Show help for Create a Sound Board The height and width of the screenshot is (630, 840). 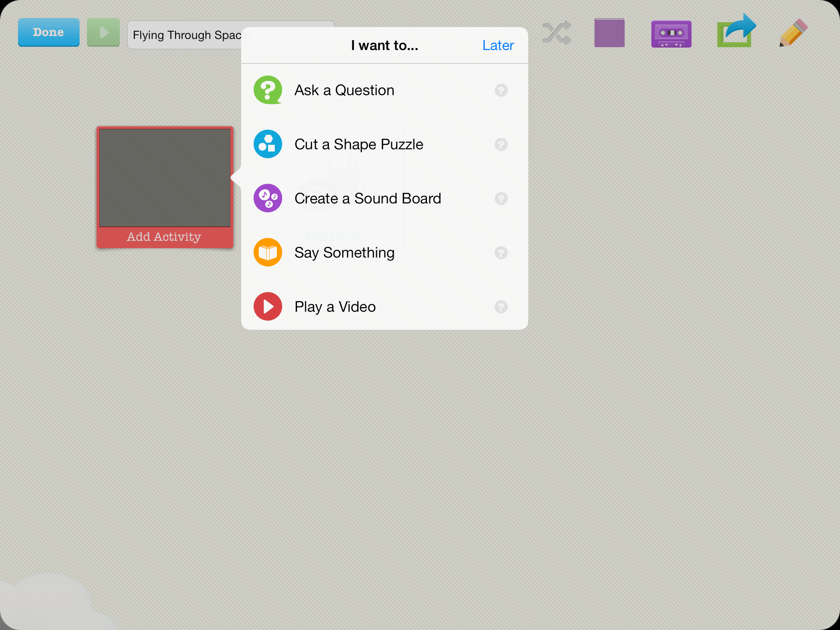click(x=501, y=198)
